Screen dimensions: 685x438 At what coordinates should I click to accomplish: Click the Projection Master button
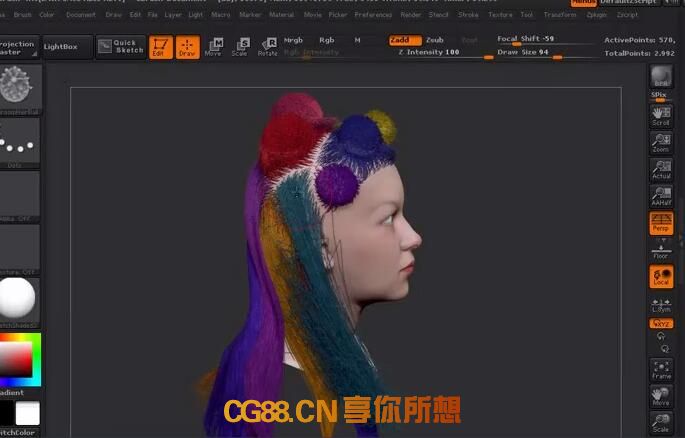click(17, 48)
